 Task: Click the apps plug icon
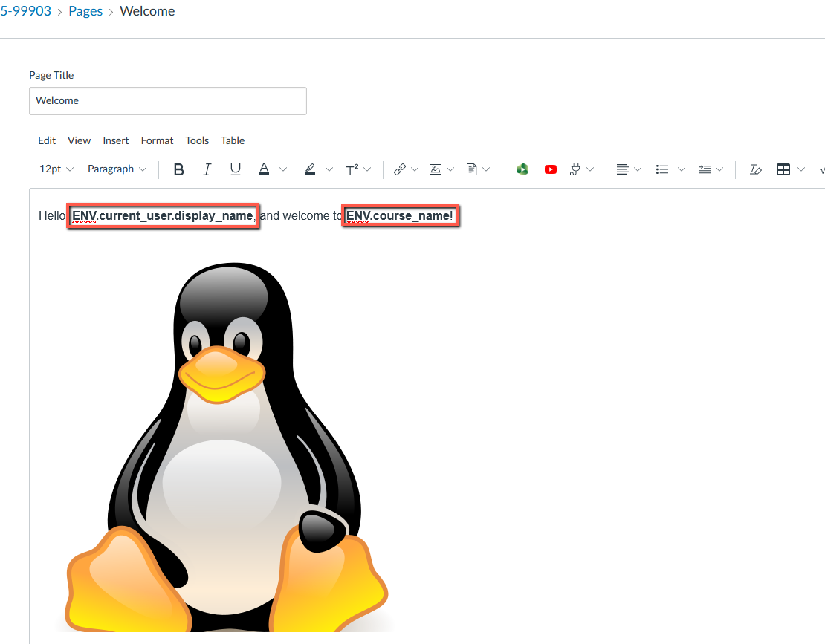[575, 169]
